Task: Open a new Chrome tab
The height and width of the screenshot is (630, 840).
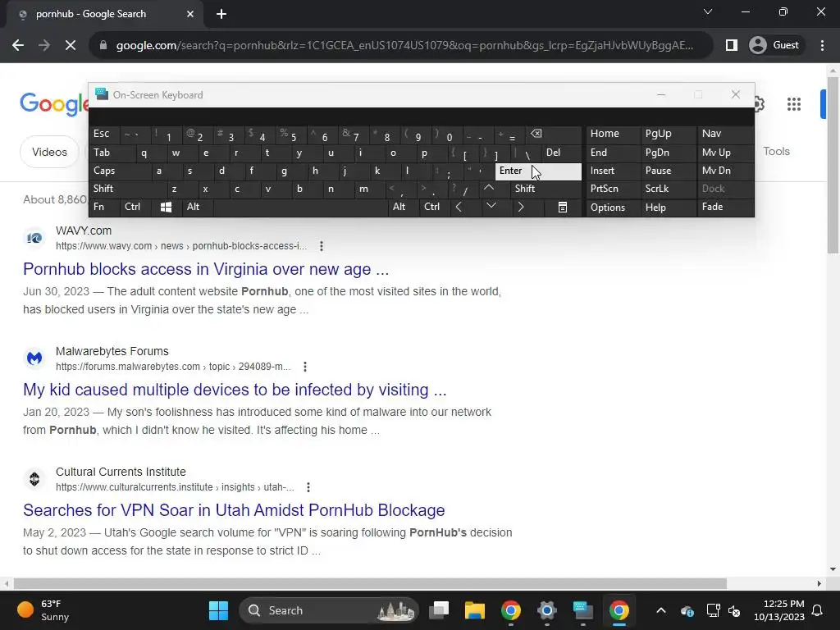Action: tap(221, 14)
